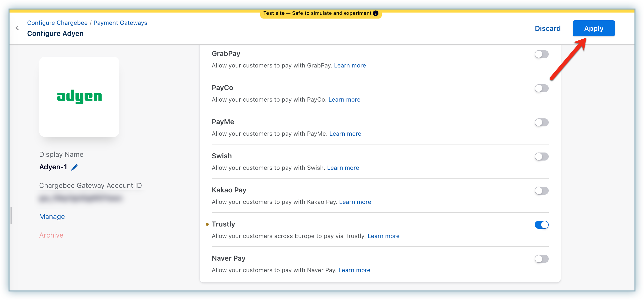Go to Payment Gateways breadcrumb
This screenshot has width=644, height=300.
coord(120,23)
